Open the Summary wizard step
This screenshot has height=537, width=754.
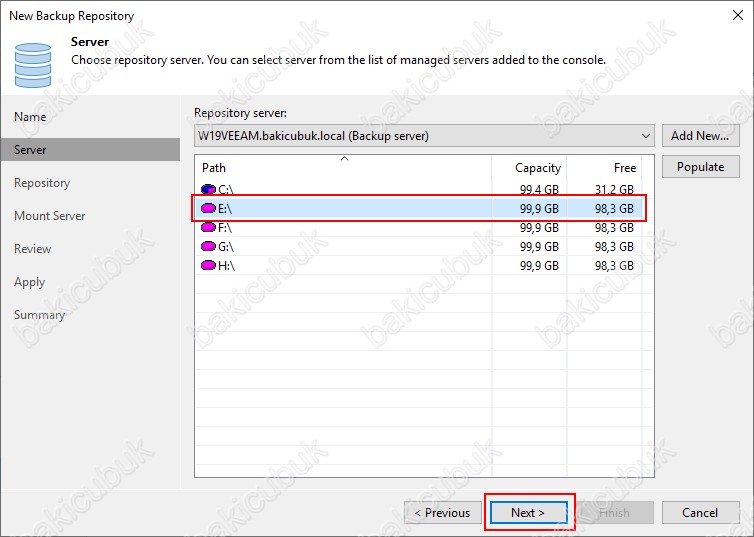tap(39, 315)
